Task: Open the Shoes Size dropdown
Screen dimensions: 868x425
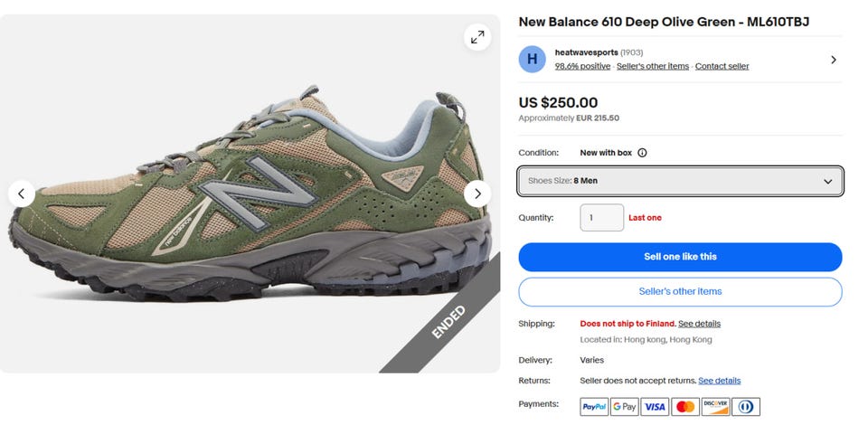Action: click(680, 181)
